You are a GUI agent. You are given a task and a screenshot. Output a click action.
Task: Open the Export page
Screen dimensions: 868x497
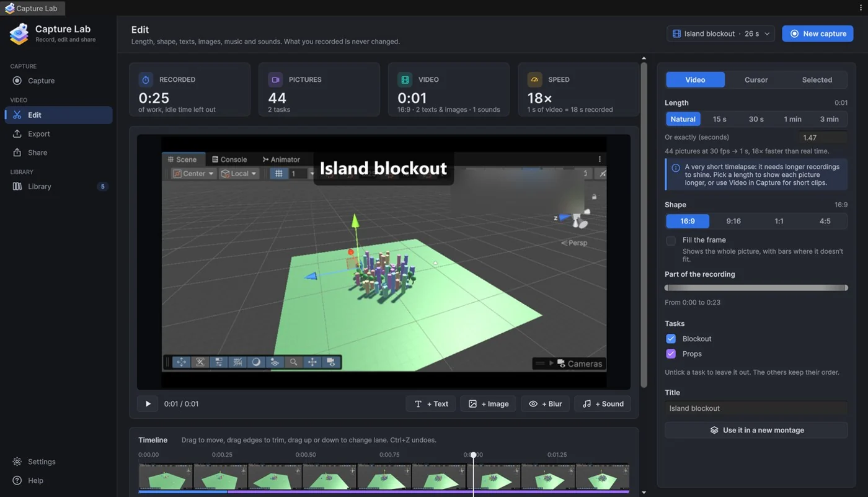(x=58, y=134)
